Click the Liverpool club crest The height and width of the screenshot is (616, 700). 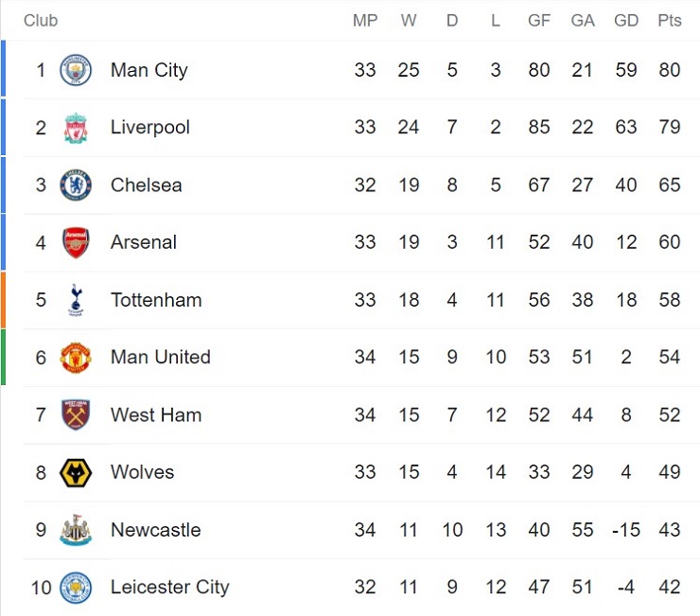point(76,128)
